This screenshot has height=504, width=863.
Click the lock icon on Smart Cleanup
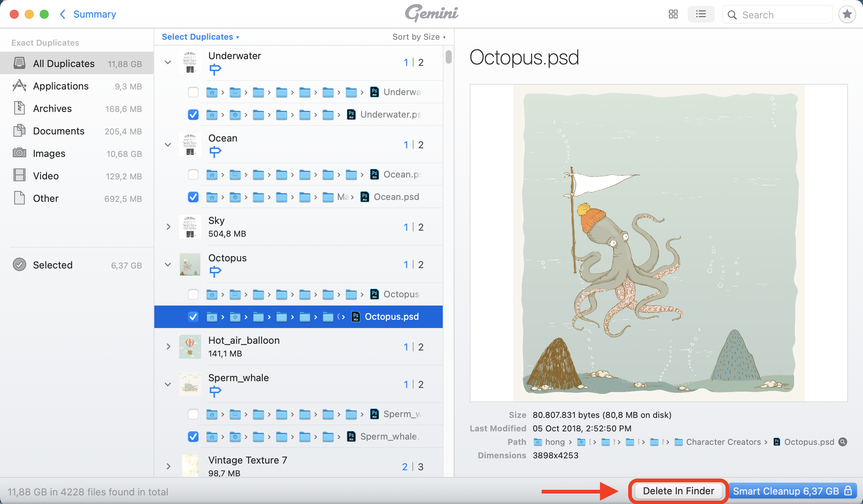848,491
